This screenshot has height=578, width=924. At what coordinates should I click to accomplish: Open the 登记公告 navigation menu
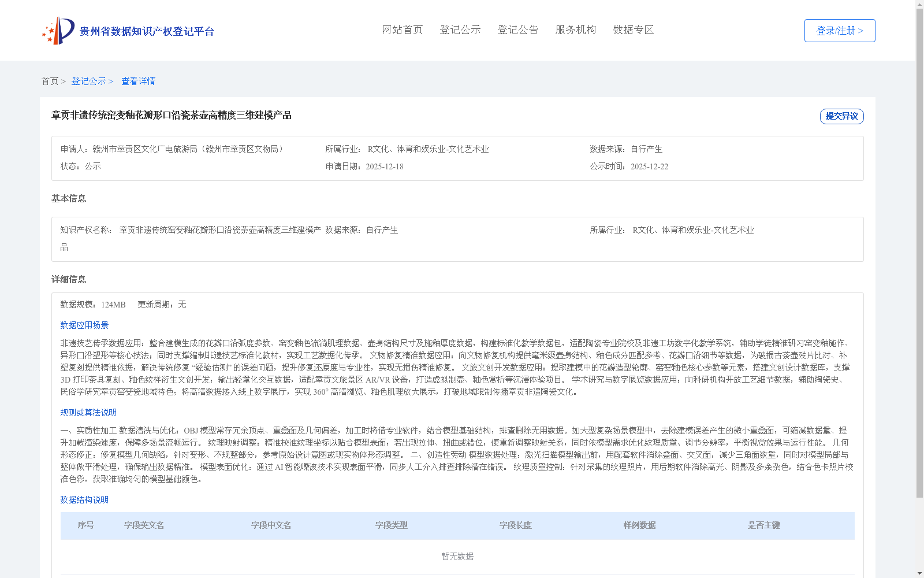click(x=518, y=29)
